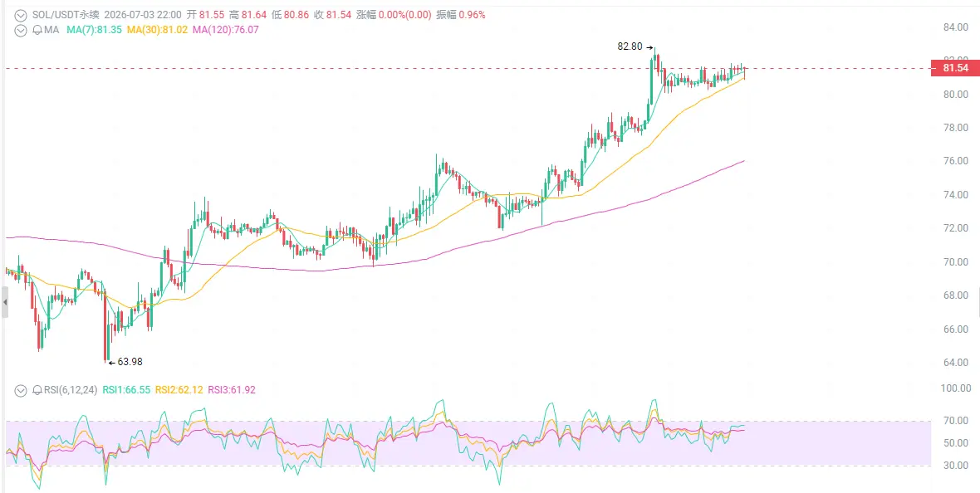Click the 84.00 price axis label
980x493 pixels.
pos(956,27)
